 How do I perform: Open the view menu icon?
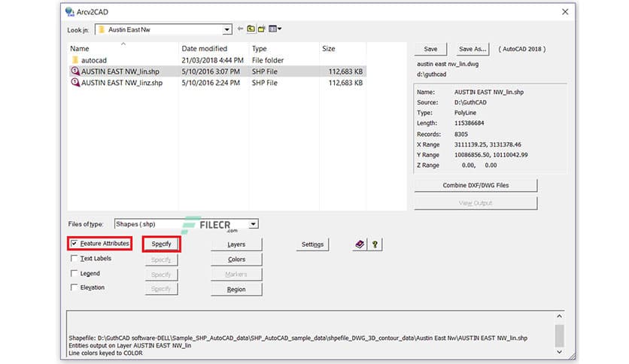[275, 29]
